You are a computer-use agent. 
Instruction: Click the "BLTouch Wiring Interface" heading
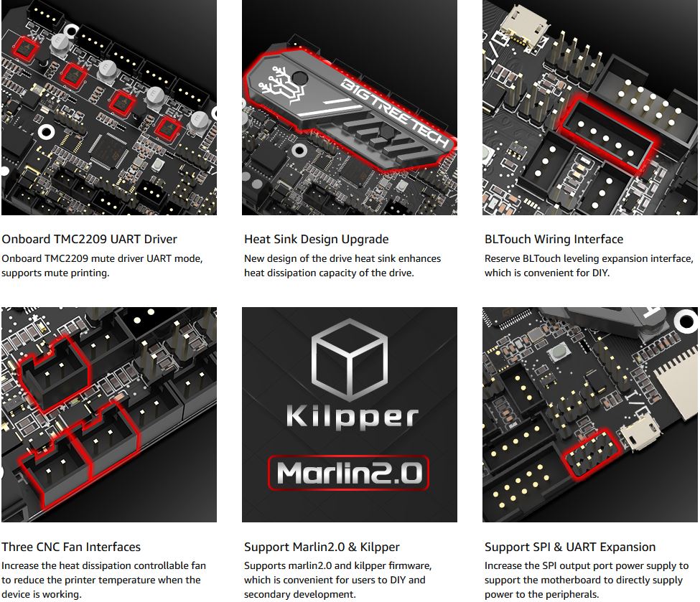(554, 239)
